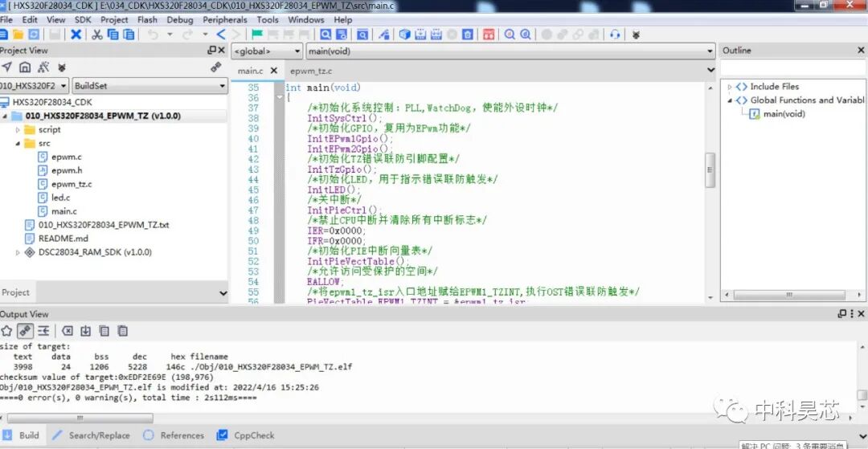Click the home icon in Project View
Screen dimensions: 868x449
[25, 67]
